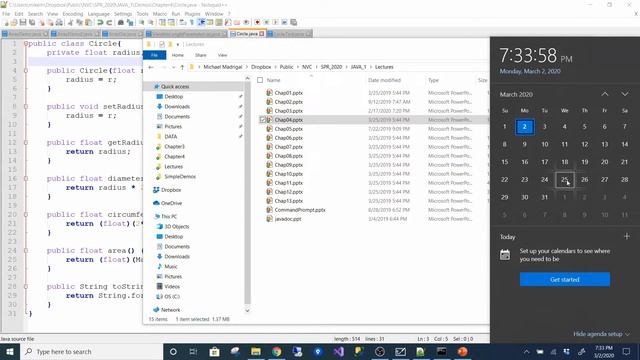The image size is (640, 360).
Task: Open the View ribbon tab in File Explorer
Action: pyautogui.click(x=222, y=55)
